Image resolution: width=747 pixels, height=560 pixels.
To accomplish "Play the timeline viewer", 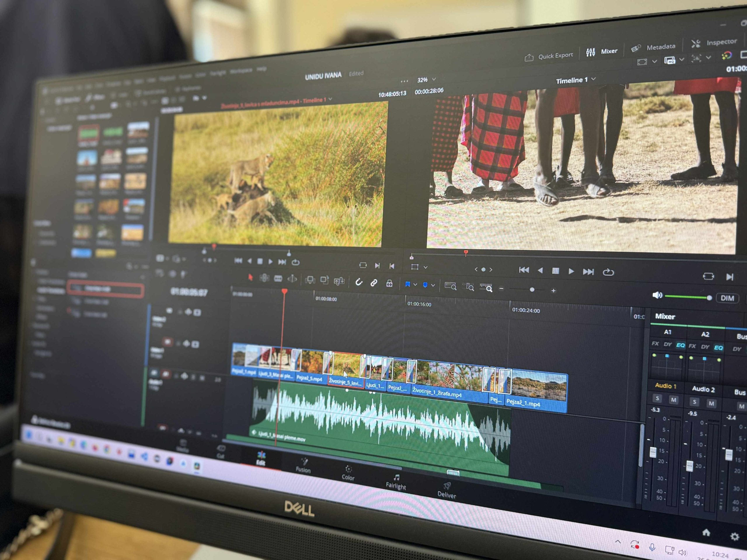I will click(x=571, y=271).
